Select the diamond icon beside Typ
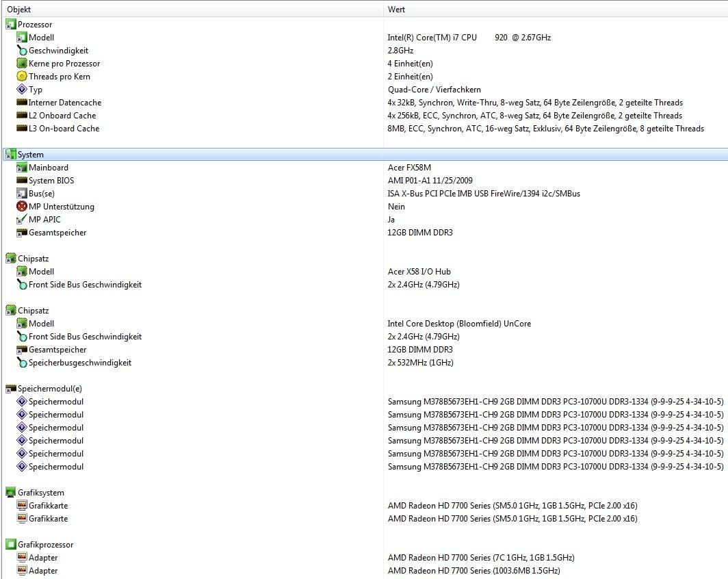This screenshot has width=728, height=579. (22, 90)
